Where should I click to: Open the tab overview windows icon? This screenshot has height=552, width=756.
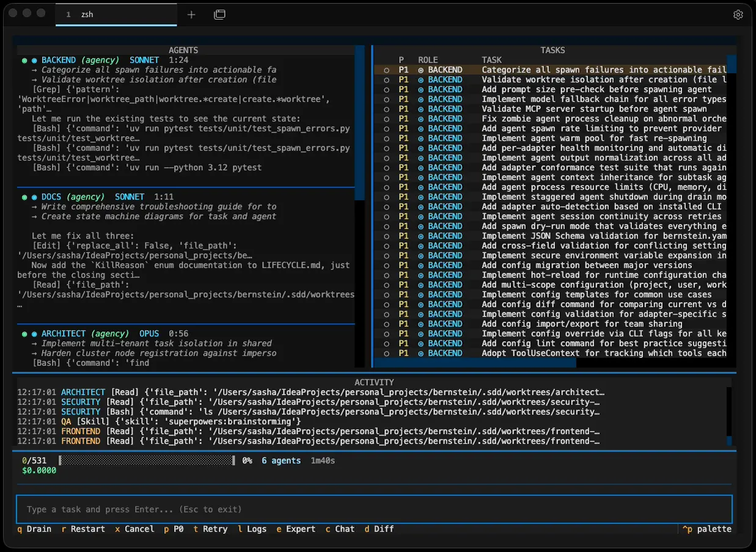click(x=219, y=15)
